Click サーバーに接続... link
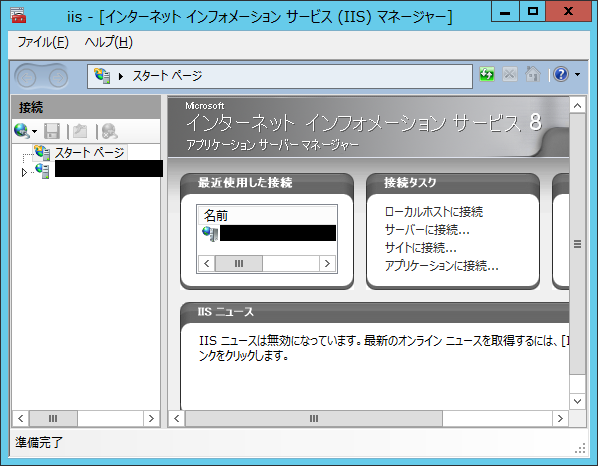 tap(427, 230)
